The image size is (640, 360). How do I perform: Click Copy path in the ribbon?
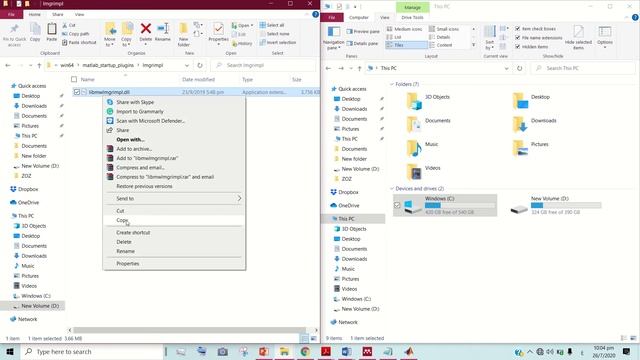pyautogui.click(x=76, y=34)
